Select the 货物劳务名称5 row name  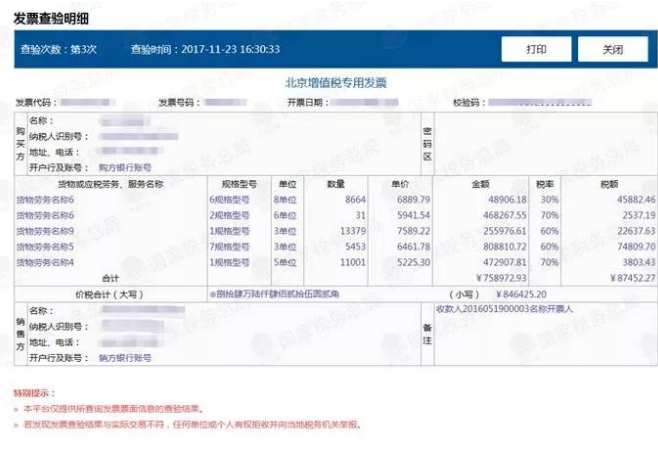click(x=45, y=247)
